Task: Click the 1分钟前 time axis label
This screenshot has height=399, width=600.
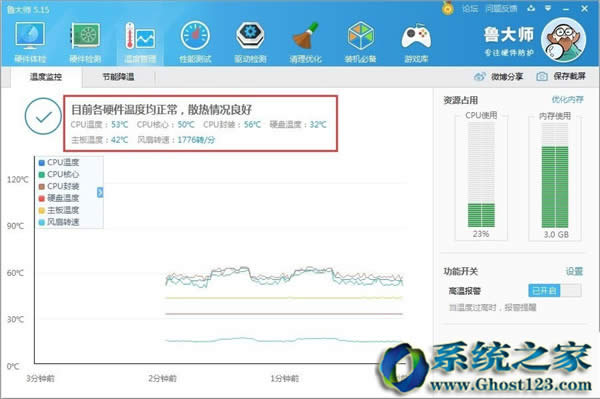Action: click(x=285, y=378)
